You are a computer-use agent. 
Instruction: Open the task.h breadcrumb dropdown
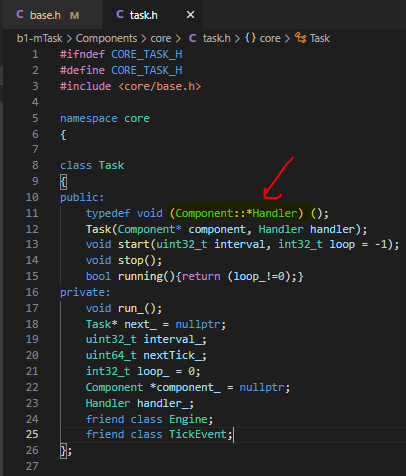[x=216, y=38]
